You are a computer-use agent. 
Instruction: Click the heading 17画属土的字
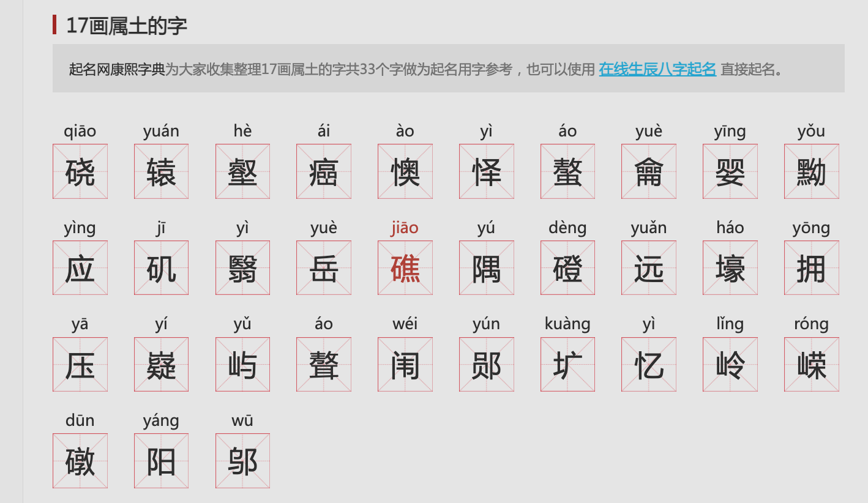point(126,26)
